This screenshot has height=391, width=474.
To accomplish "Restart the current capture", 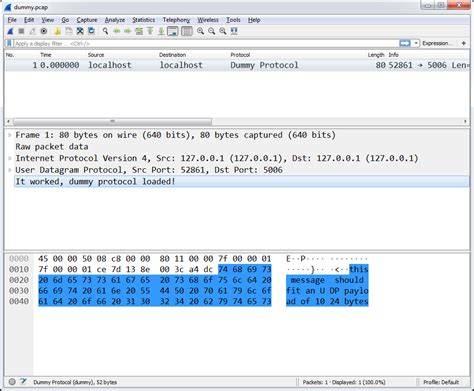I will pos(32,31).
